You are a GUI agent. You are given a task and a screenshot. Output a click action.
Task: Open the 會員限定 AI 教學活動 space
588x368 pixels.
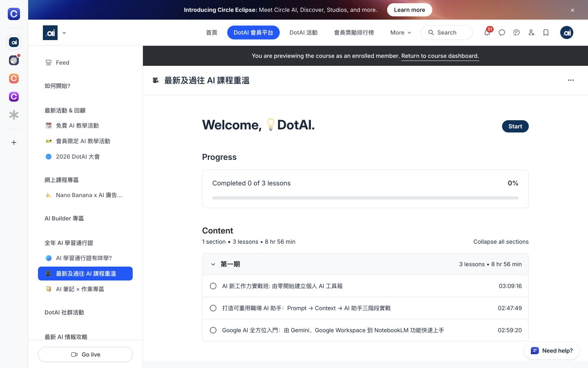(x=85, y=141)
